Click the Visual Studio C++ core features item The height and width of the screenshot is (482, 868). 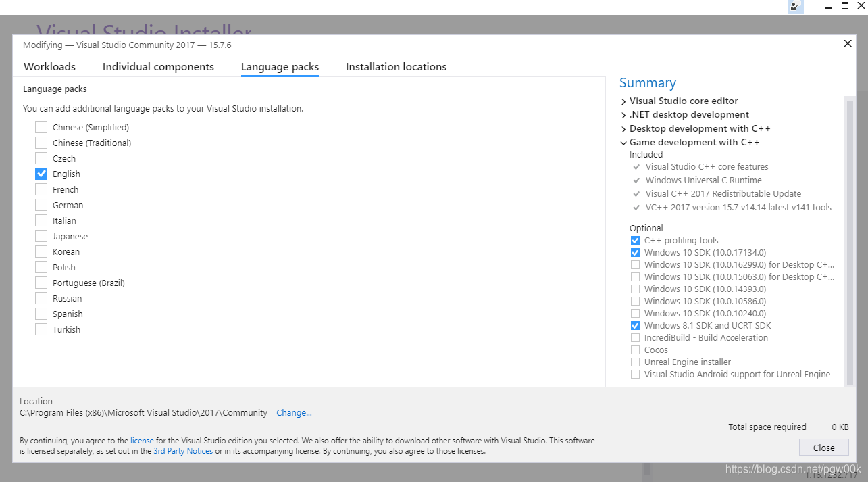pos(707,166)
